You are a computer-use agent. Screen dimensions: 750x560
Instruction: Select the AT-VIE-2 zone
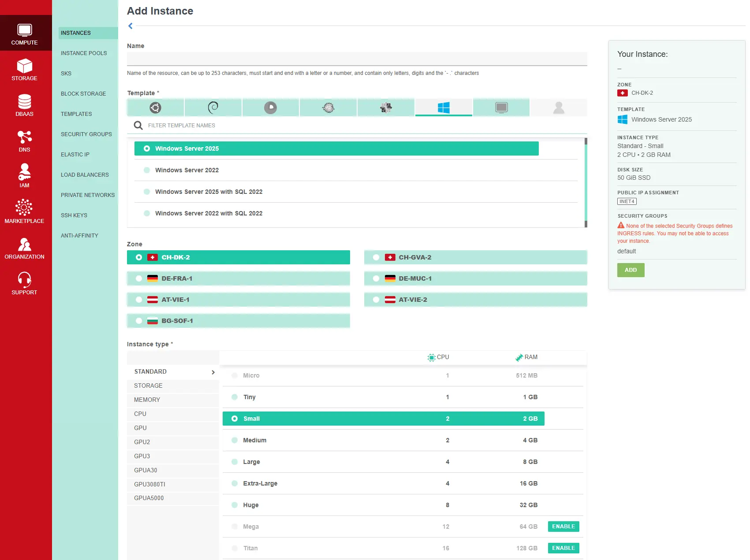(x=476, y=300)
